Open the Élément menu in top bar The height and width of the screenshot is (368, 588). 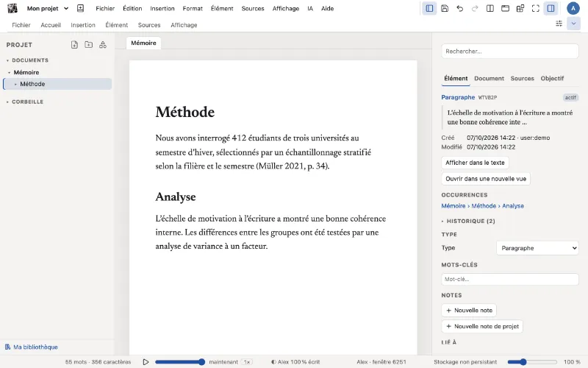point(222,8)
